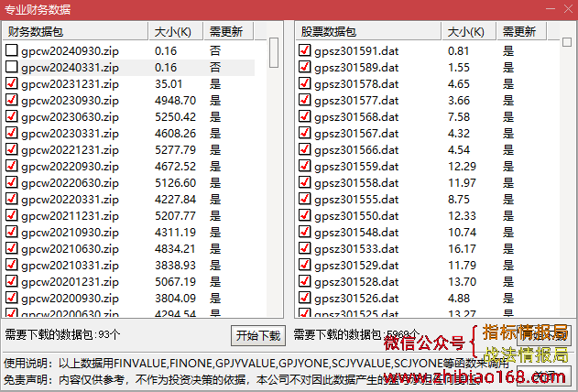
Task: Uncheck the gpsz301526.dat checkbox
Action: [304, 298]
